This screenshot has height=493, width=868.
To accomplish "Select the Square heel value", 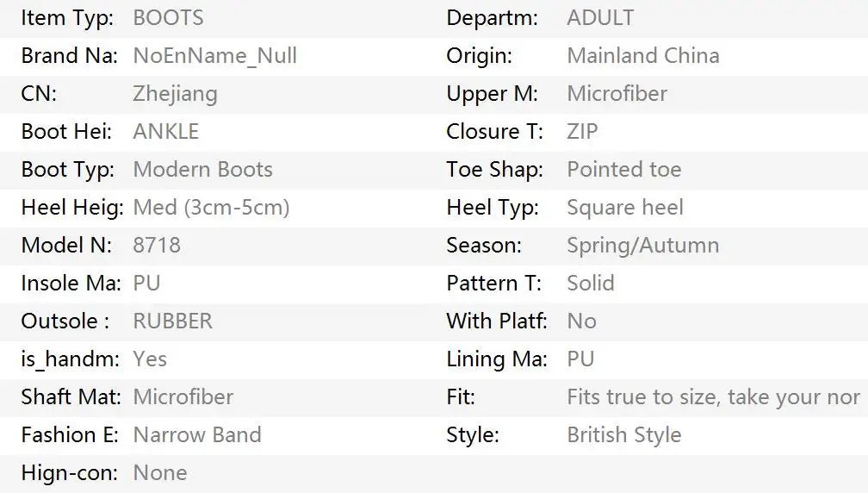I will (624, 208).
